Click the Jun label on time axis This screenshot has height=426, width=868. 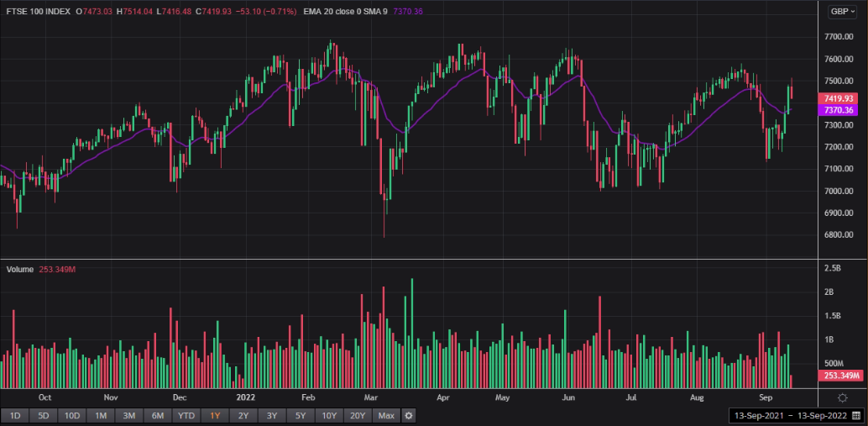click(x=569, y=397)
